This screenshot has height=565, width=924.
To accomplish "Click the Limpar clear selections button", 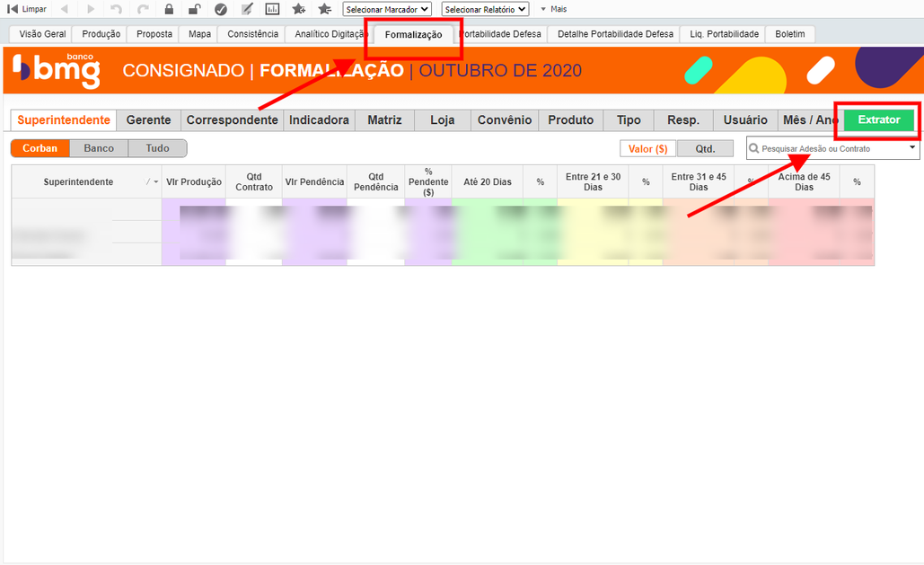I will point(27,9).
